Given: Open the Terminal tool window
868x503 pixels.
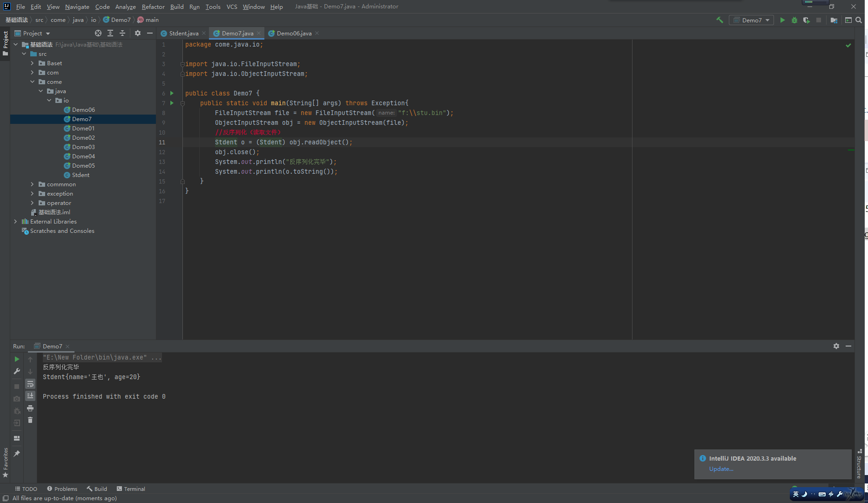Looking at the screenshot, I should [131, 489].
